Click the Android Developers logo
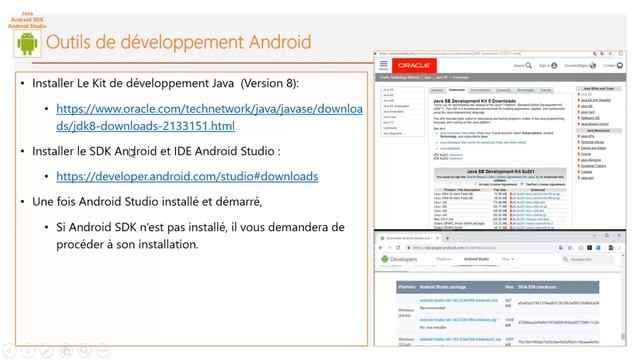Image resolution: width=640 pixels, height=360 pixels. click(399, 259)
